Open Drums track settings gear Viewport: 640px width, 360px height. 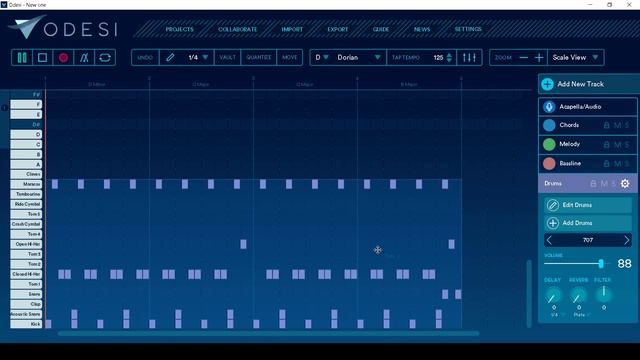(625, 184)
